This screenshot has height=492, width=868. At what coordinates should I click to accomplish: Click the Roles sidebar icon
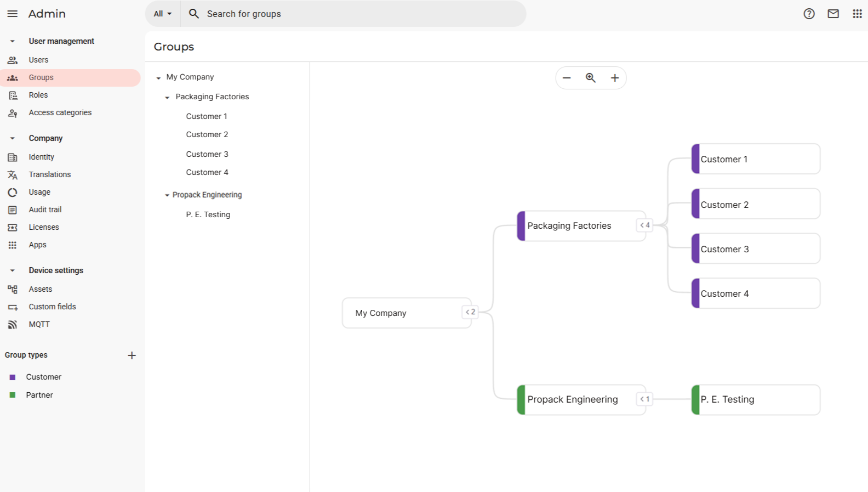coord(13,95)
